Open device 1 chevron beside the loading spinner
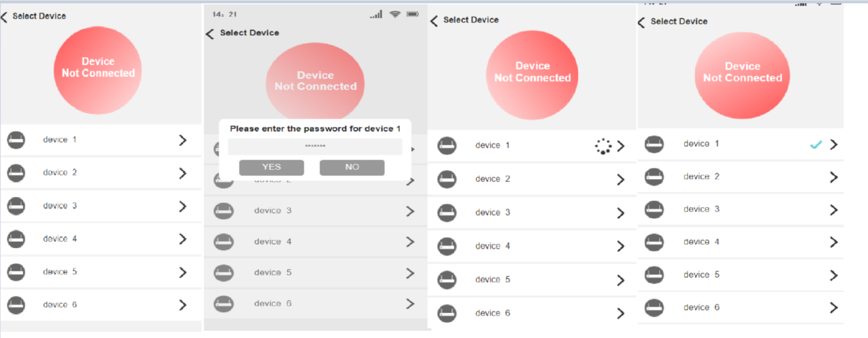 pos(621,146)
